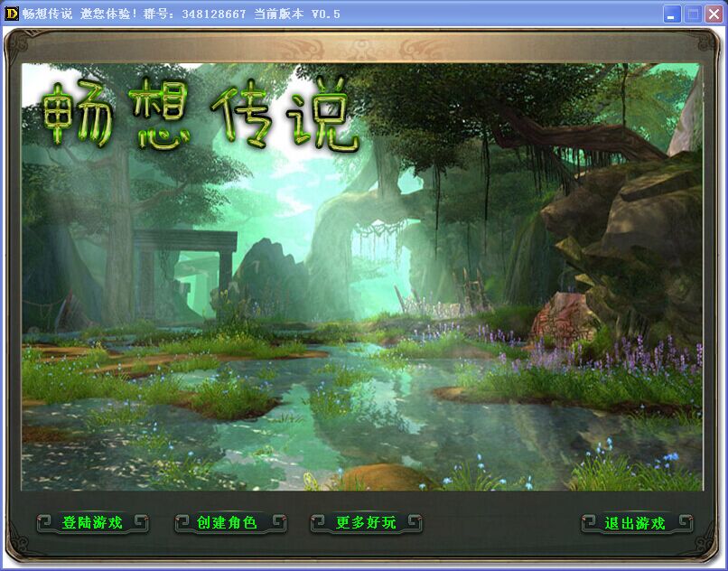Click the title bar text 群号：348128667
The width and height of the screenshot is (728, 571).
pyautogui.click(x=194, y=14)
